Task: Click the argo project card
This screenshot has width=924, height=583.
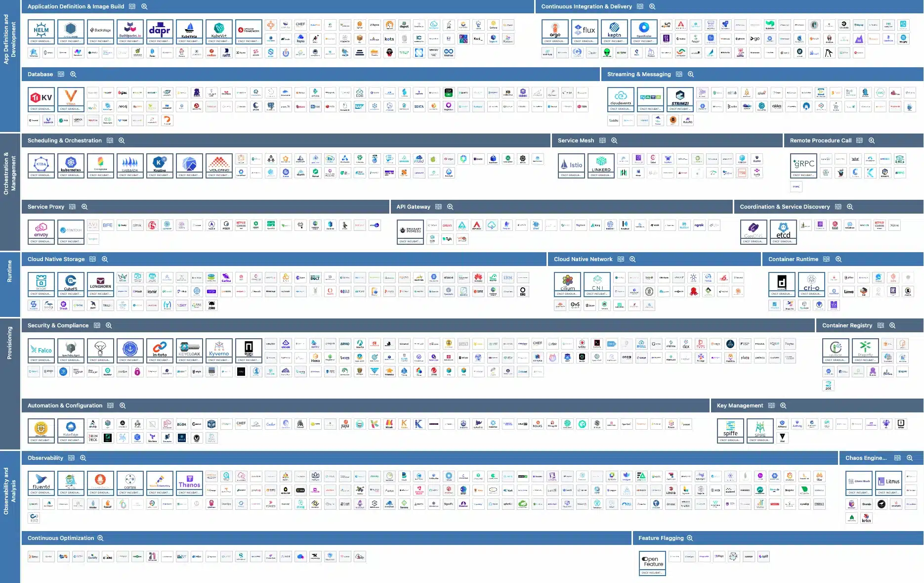Action: click(555, 32)
